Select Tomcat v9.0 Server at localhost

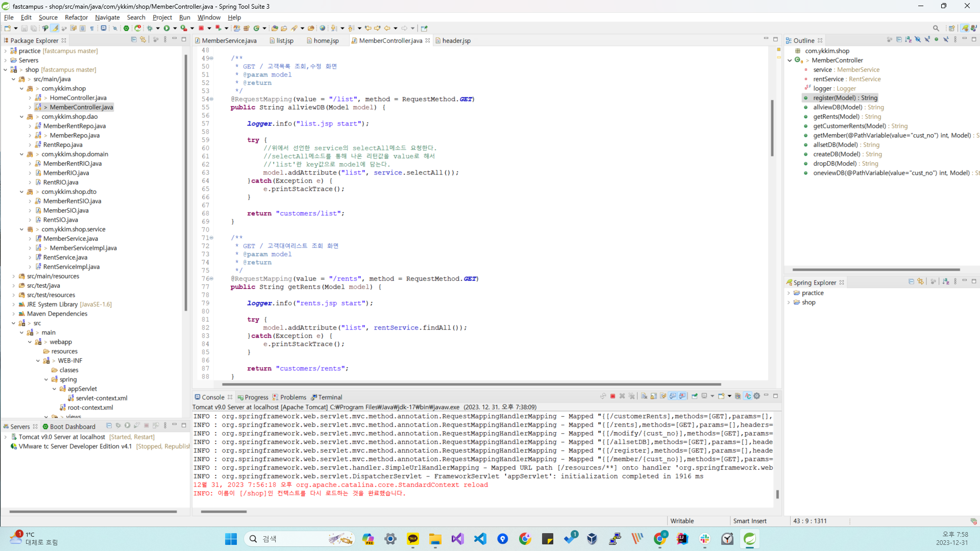tap(62, 437)
